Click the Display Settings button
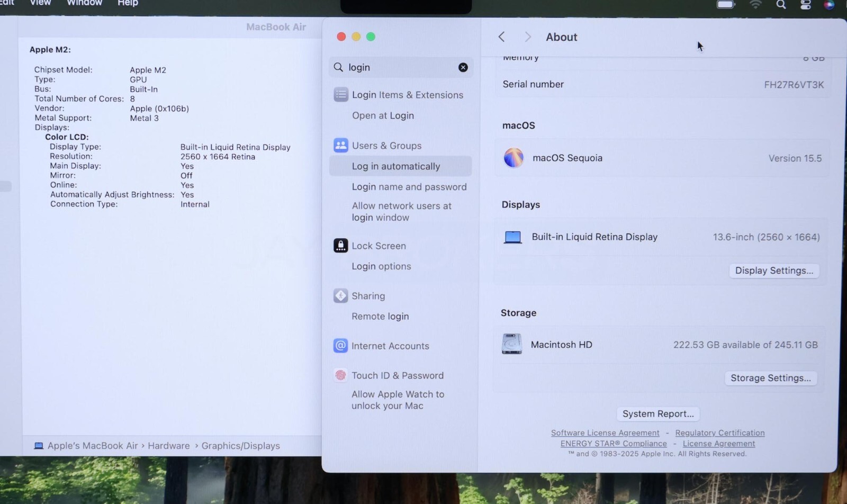Viewport: 847px width, 504px height. tap(774, 271)
